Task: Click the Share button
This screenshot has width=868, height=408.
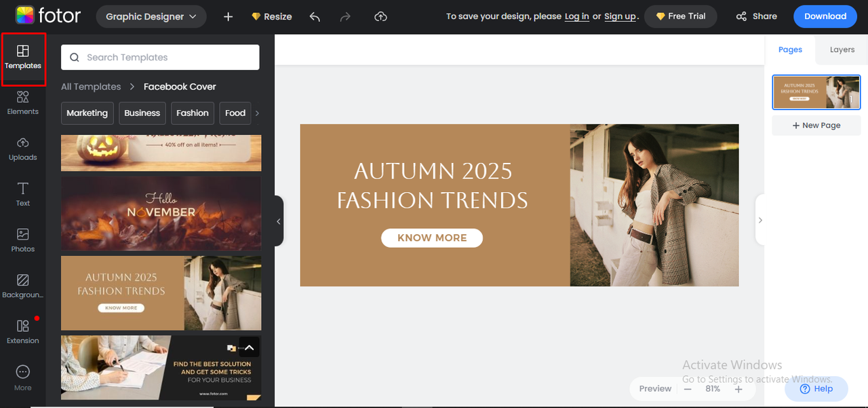Action: point(757,16)
